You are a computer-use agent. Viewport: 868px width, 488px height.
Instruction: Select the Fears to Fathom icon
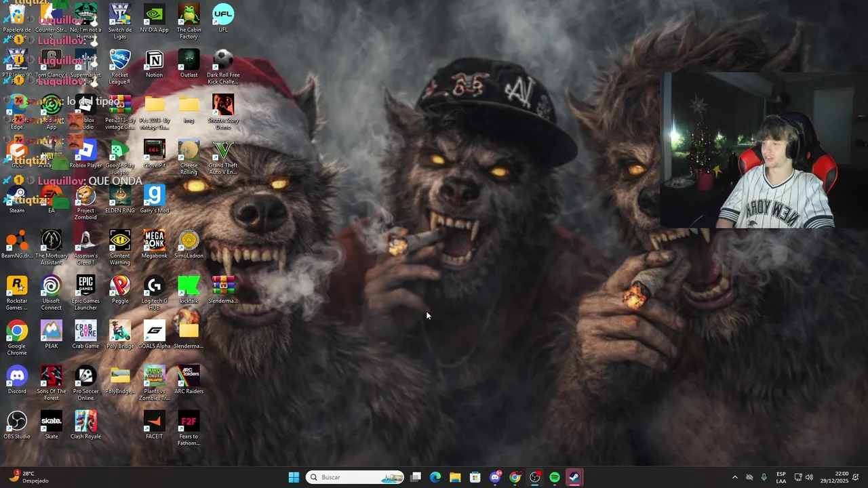pyautogui.click(x=189, y=428)
